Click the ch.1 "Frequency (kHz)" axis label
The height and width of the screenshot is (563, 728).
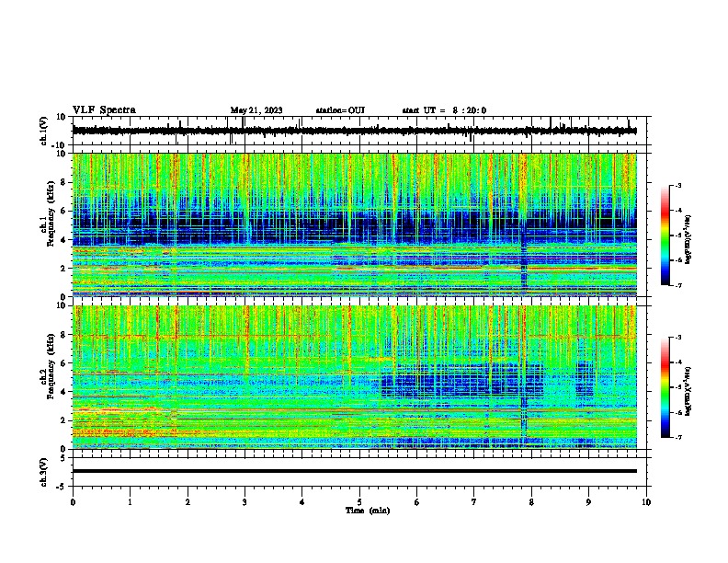click(51, 214)
